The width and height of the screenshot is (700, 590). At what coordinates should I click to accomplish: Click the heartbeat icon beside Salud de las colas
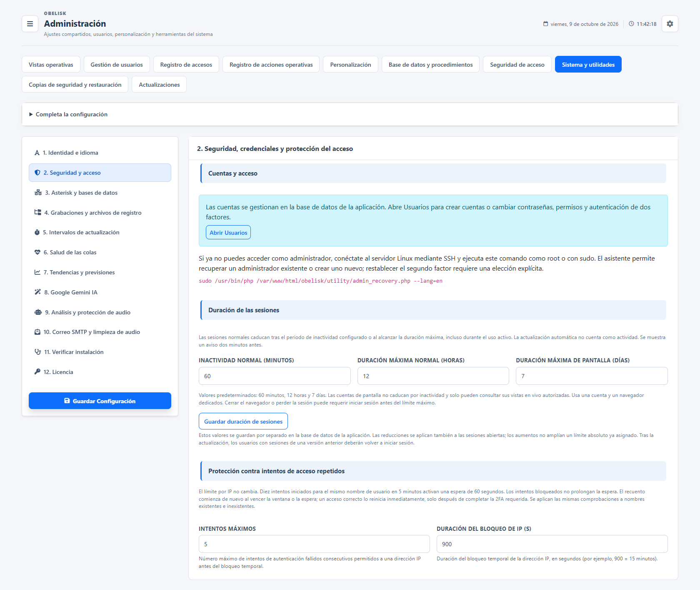[37, 252]
